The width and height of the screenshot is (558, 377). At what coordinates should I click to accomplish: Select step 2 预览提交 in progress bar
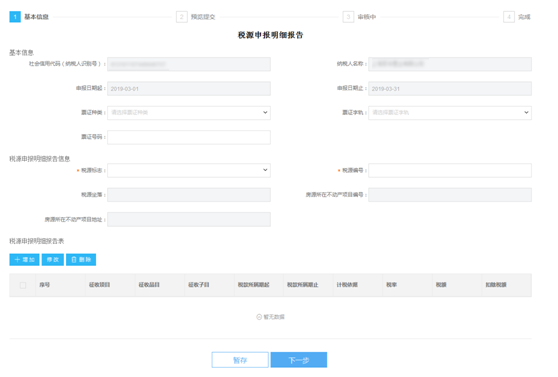[196, 17]
